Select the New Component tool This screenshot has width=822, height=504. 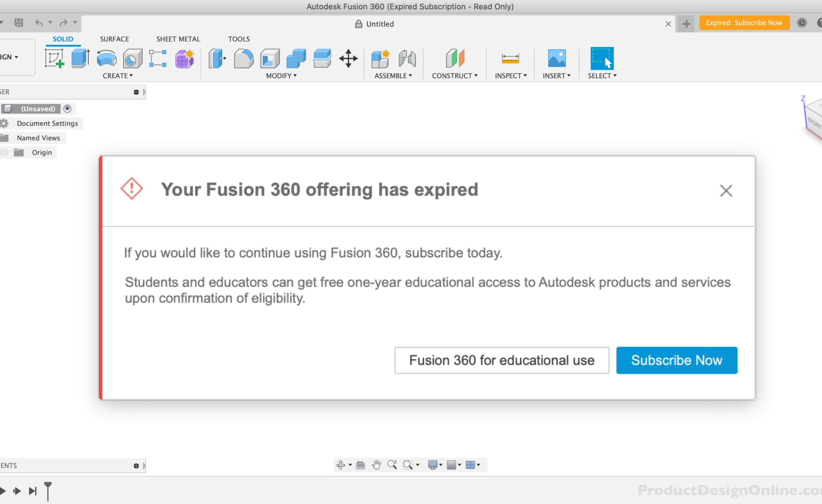pos(380,59)
